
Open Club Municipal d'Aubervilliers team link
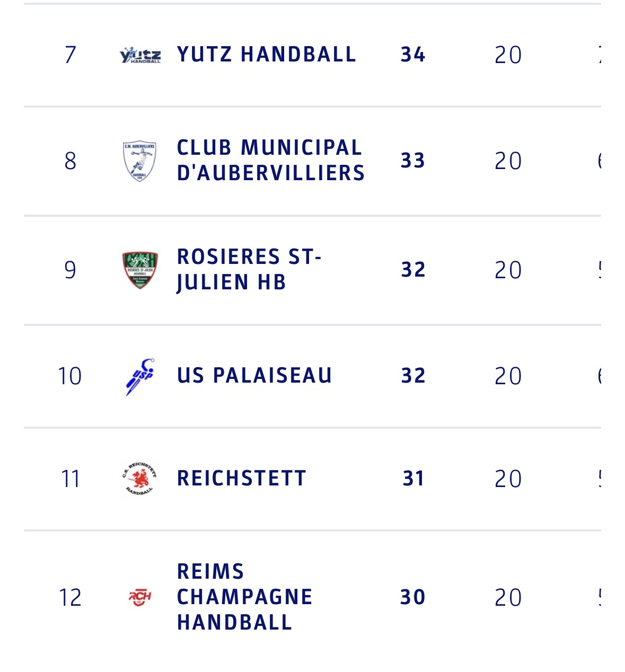coord(270,161)
